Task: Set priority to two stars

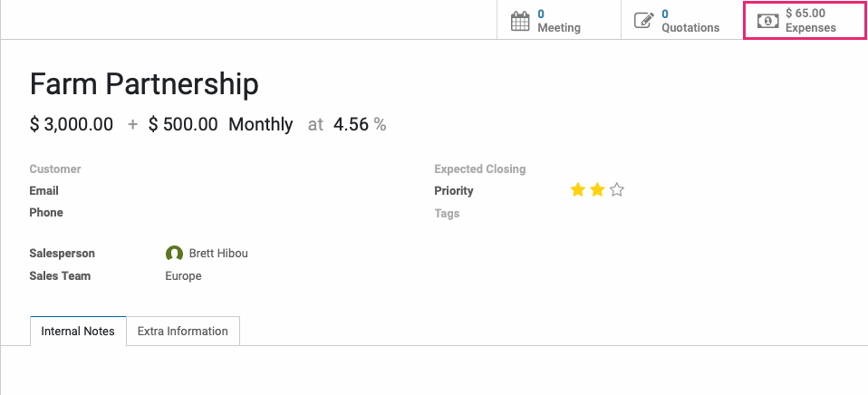Action: click(x=597, y=191)
